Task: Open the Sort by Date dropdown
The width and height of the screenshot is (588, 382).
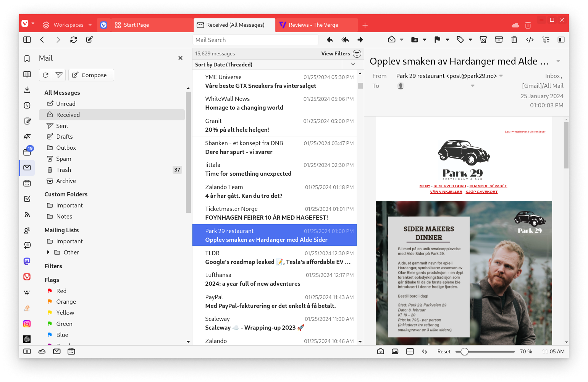Action: coord(353,64)
